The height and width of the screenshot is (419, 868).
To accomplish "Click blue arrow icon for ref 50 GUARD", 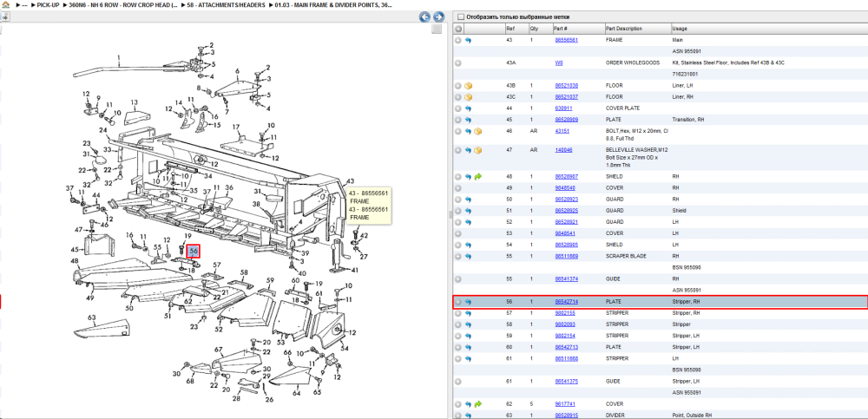I will click(468, 200).
